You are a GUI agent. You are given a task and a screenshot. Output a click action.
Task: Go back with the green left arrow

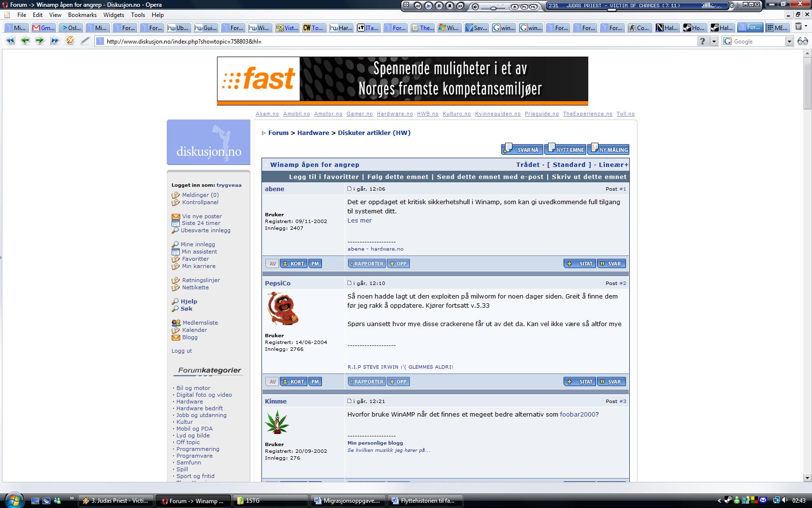(25, 41)
